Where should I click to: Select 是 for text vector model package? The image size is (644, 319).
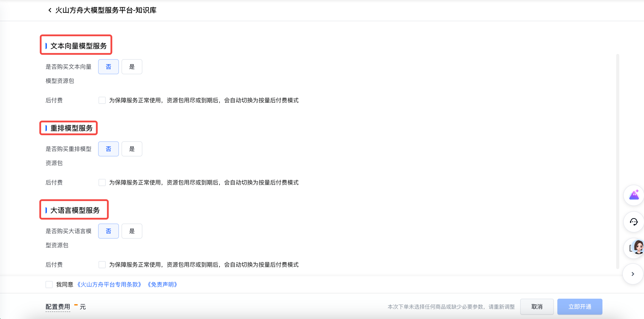point(132,67)
